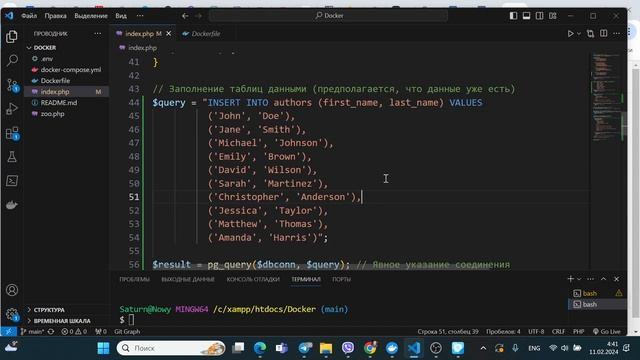
Task: Click the main branch in status bar
Action: click(32, 332)
